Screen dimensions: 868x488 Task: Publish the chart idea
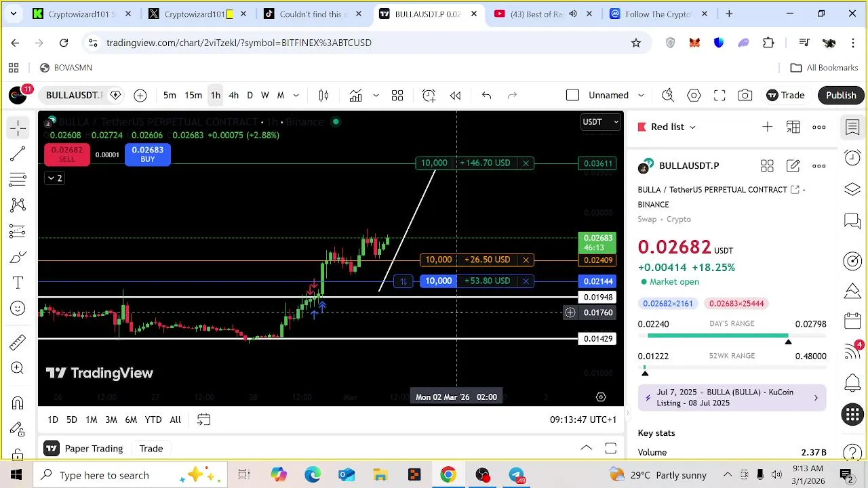841,96
